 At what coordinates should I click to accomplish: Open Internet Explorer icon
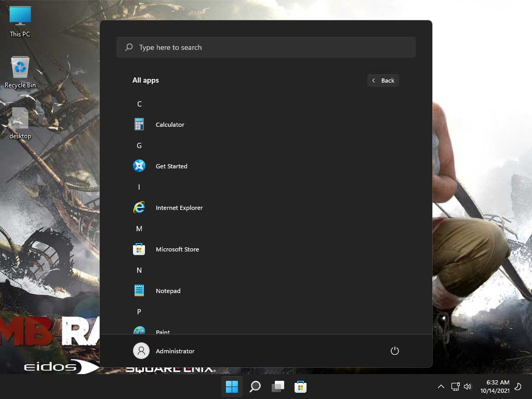tap(139, 207)
